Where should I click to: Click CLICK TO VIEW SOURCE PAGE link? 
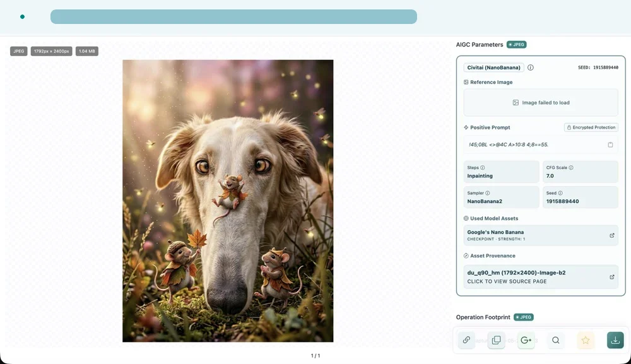[507, 281]
